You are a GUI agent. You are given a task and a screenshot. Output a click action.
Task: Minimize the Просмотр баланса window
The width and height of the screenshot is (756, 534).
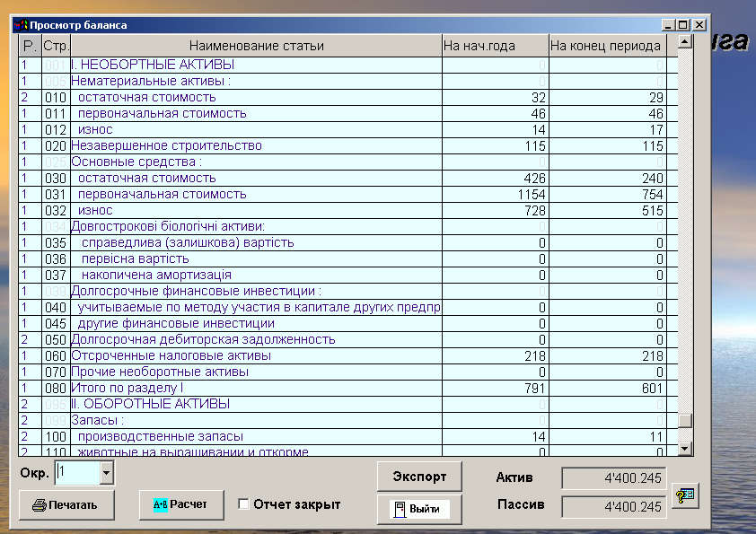tap(668, 25)
